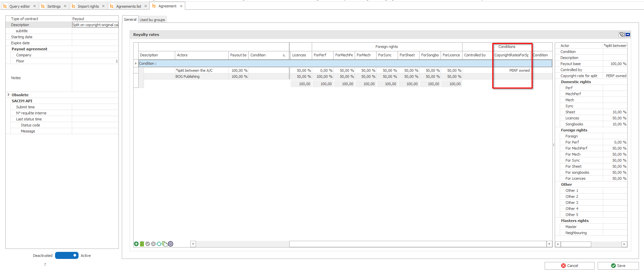The image size is (644, 273).
Task: Click the hierarchy view icon in Royalty rates header
Action: point(622,35)
